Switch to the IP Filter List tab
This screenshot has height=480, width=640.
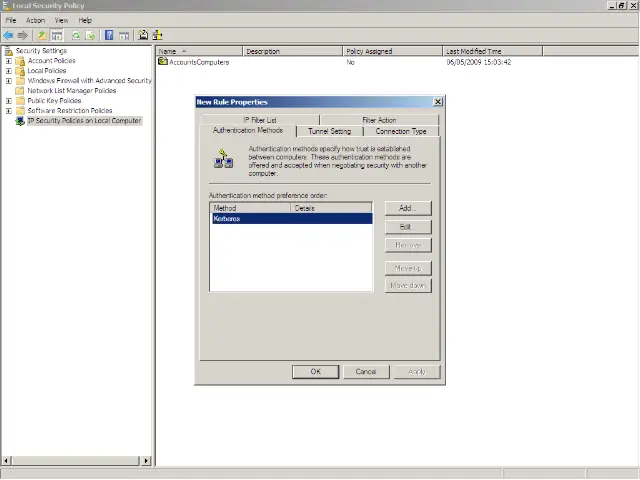click(259, 120)
